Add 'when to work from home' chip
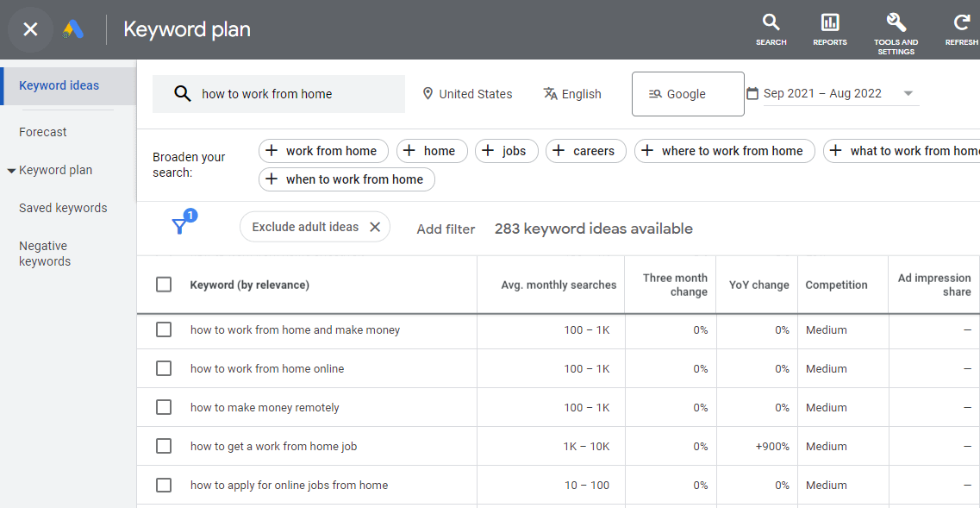This screenshot has width=980, height=508. pyautogui.click(x=346, y=179)
